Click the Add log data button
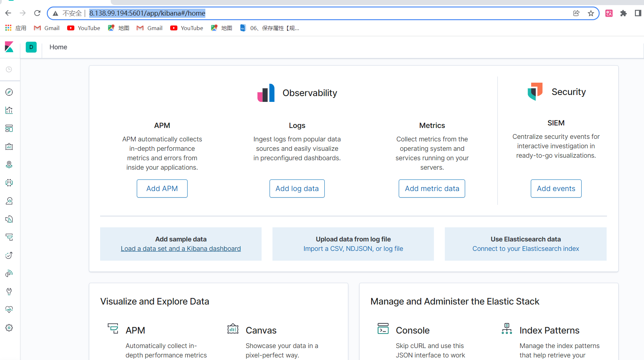Image resolution: width=644 pixels, height=360 pixels. pos(297,189)
